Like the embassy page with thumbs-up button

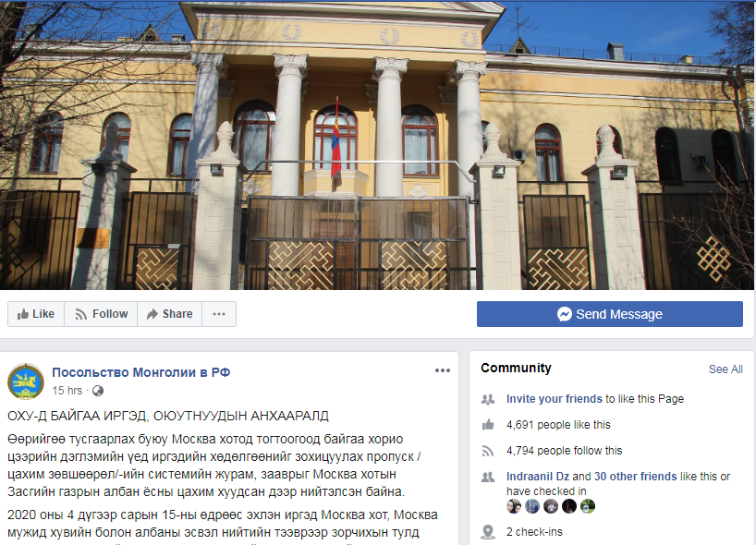click(x=36, y=314)
